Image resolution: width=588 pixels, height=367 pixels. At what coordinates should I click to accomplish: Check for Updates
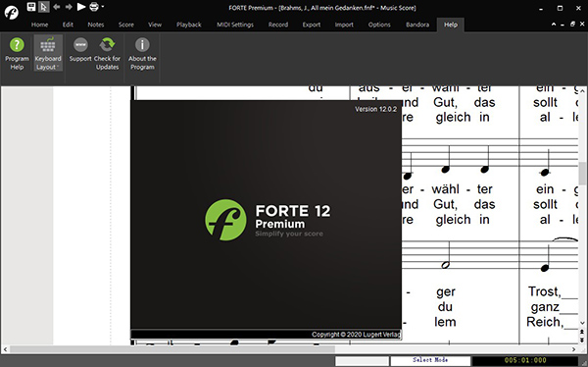107,54
